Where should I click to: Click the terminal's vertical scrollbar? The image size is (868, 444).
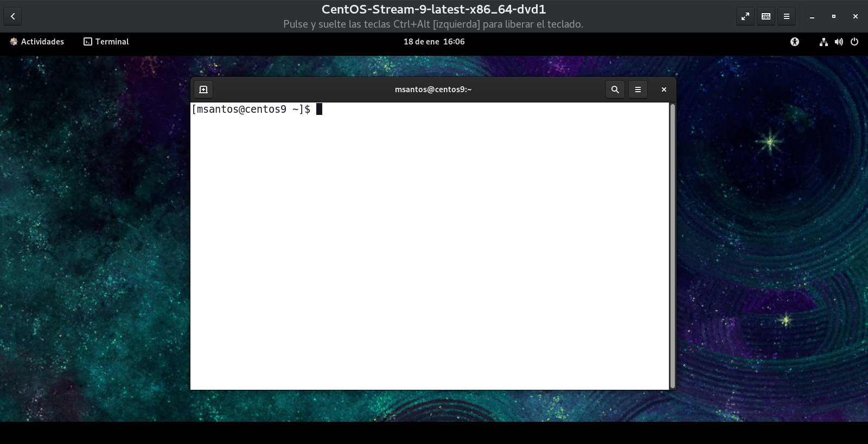673,245
